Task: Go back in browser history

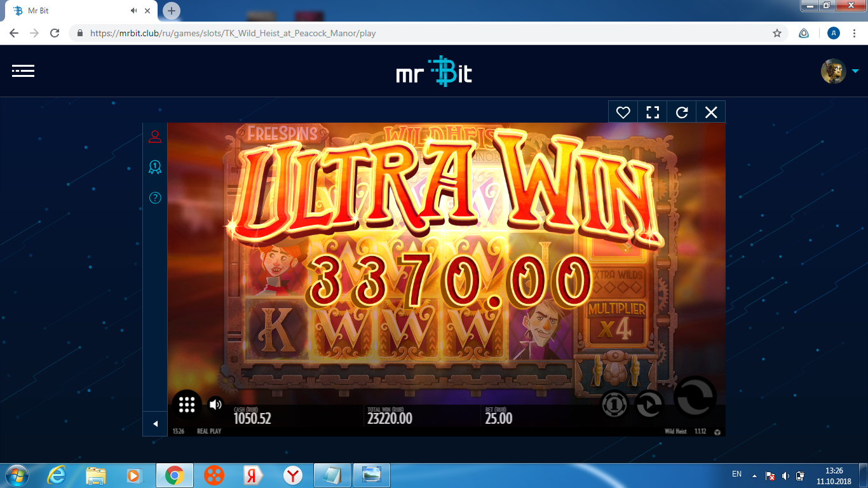Action: click(x=14, y=33)
